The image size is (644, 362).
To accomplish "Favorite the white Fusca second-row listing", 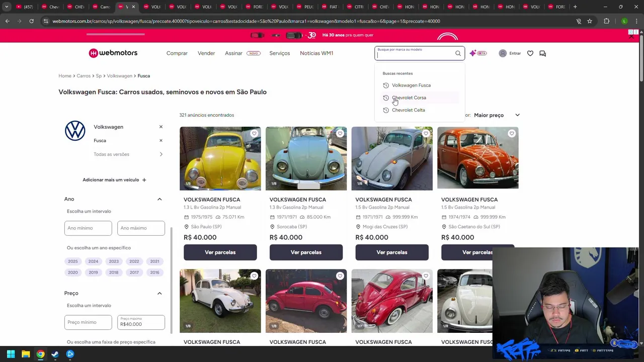I will point(254,276).
